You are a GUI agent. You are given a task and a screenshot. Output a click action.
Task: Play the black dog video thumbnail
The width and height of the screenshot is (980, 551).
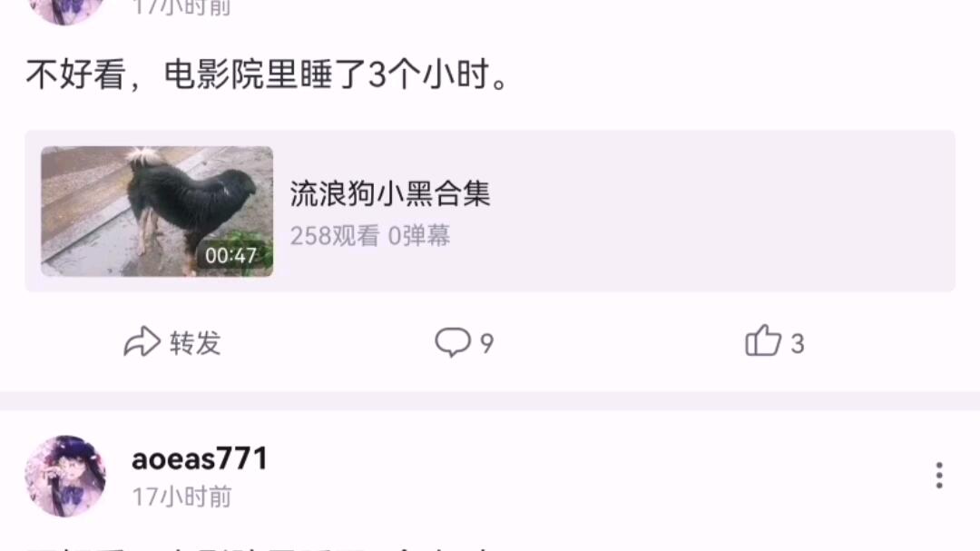point(157,212)
